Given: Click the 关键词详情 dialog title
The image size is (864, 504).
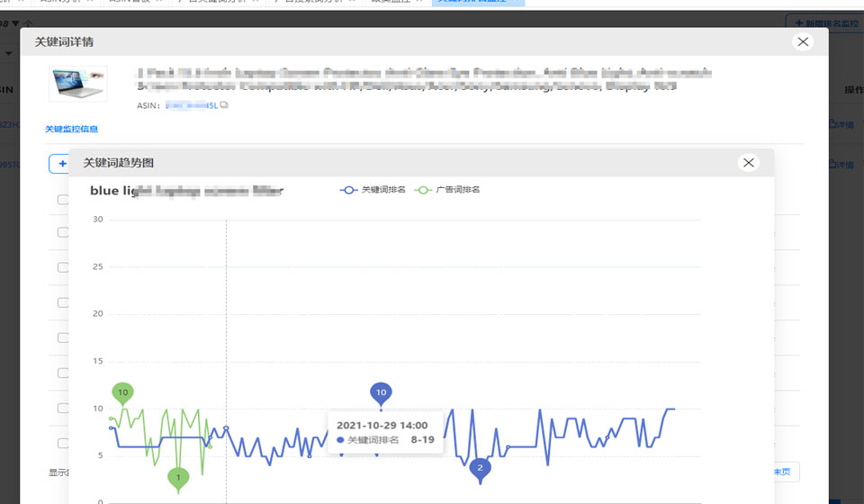Looking at the screenshot, I should tap(64, 42).
